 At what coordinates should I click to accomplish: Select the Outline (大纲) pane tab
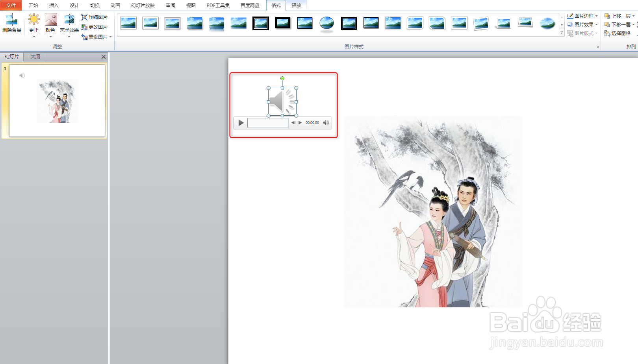pos(35,57)
